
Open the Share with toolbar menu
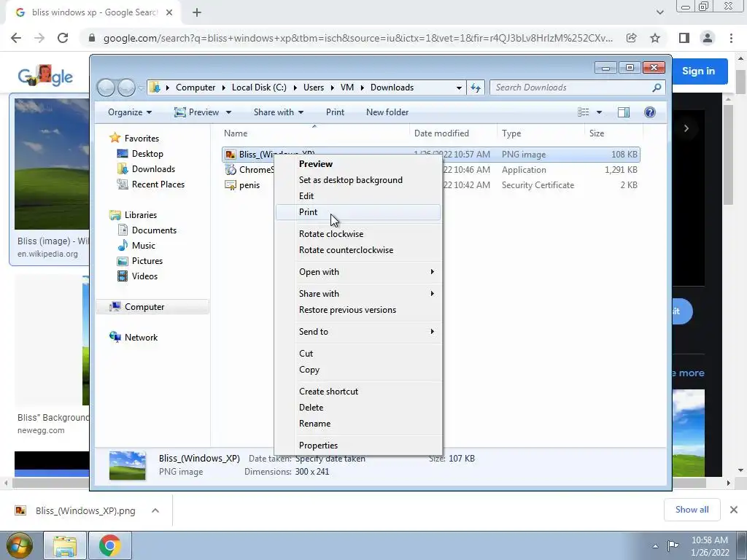278,112
